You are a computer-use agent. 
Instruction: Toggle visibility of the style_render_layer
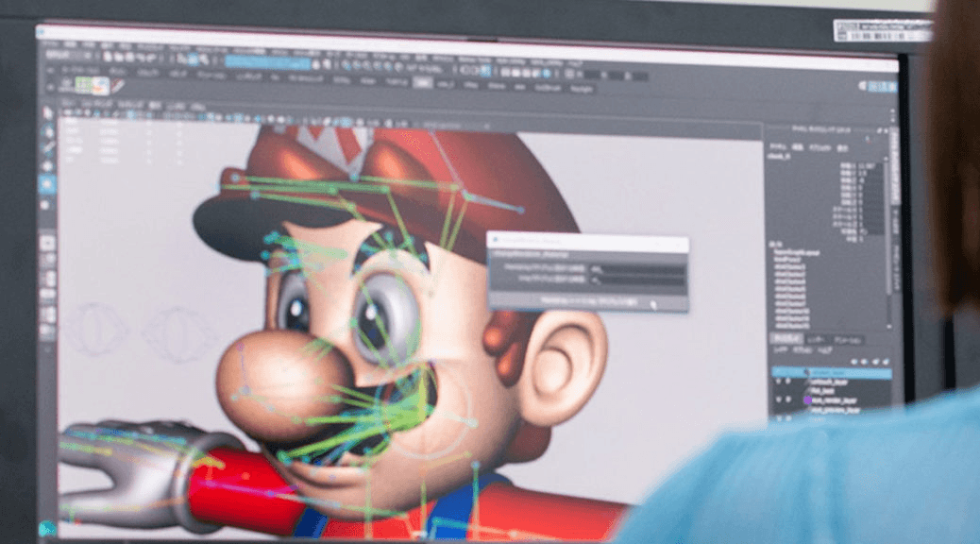coord(778,399)
